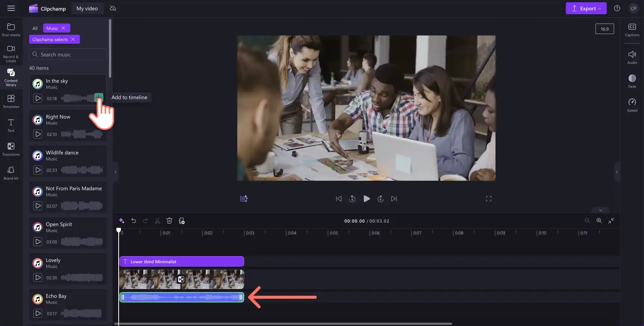
Task: Remove the Clipchamp selects filter chip
Action: [73, 39]
